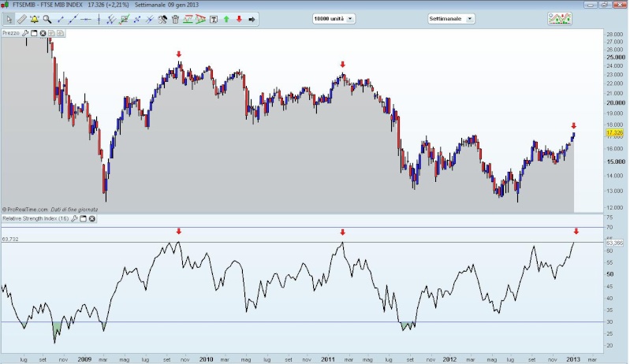Viewport: 630px width, 364px height.
Task: Activate the magnifying glass zoom tool
Action: point(47,19)
